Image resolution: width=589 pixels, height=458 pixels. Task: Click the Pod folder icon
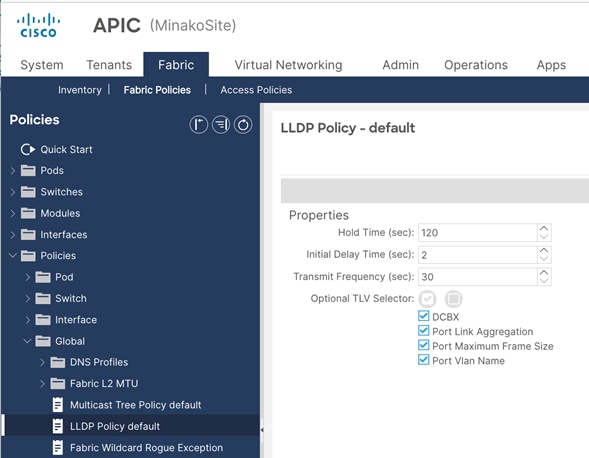pyautogui.click(x=43, y=277)
